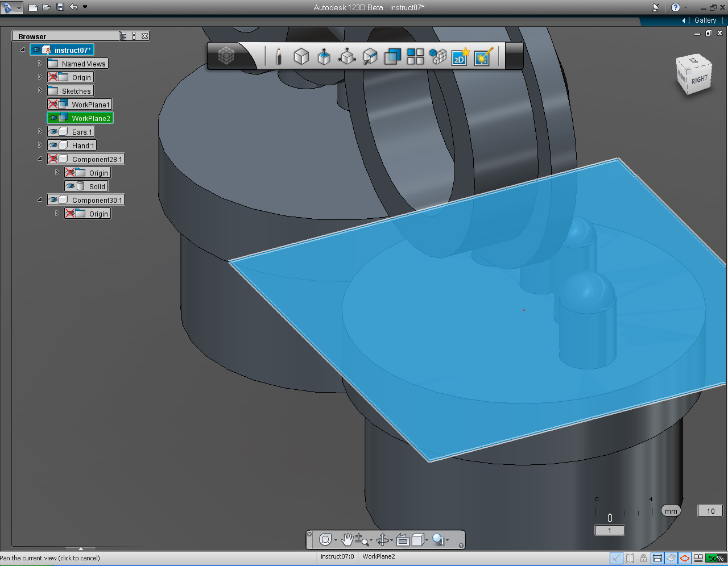
Task: Save the document with the floppy icon
Action: [x=60, y=7]
